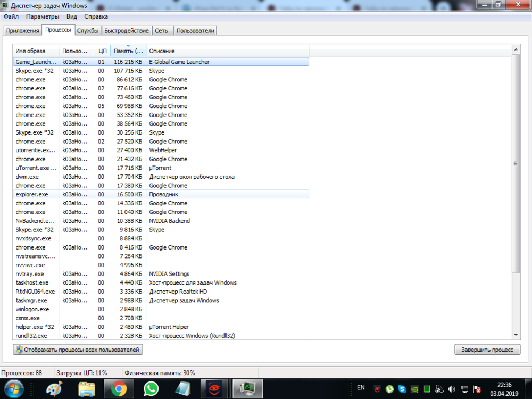Select the explorer.exe process row
Viewport: 532px width, 399px height.
(32, 195)
